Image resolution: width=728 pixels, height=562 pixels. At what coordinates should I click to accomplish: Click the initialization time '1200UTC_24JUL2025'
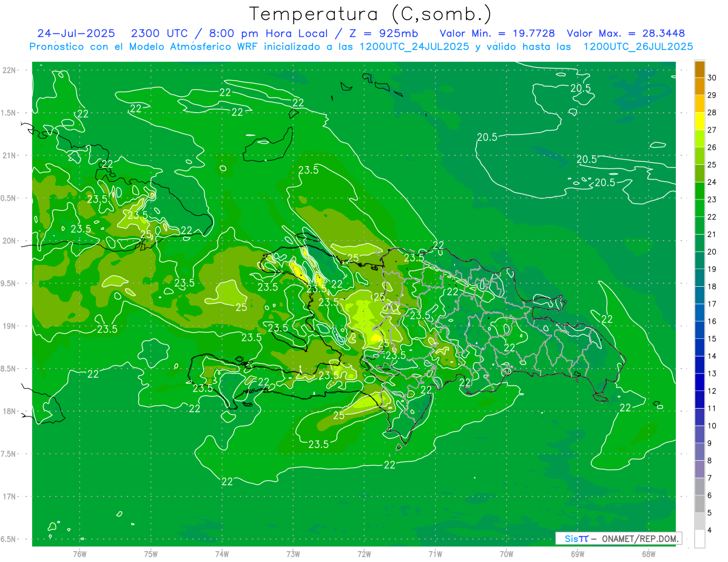[x=414, y=47]
